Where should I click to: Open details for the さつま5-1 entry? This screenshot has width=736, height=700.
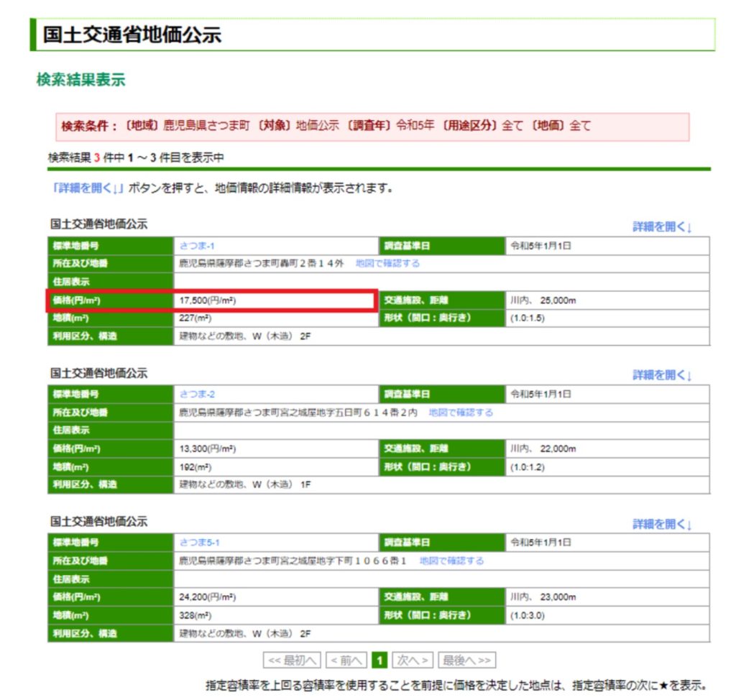(662, 524)
